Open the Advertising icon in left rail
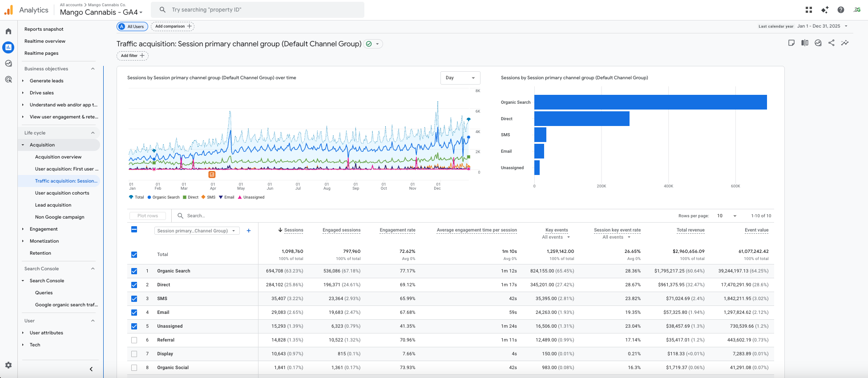This screenshot has width=868, height=378. [8, 79]
